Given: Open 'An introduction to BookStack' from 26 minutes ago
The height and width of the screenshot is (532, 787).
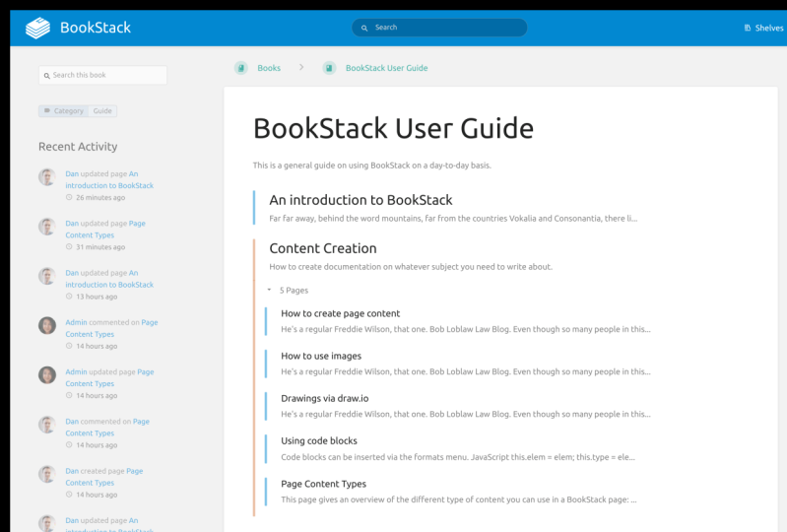Looking at the screenshot, I should pyautogui.click(x=109, y=179).
